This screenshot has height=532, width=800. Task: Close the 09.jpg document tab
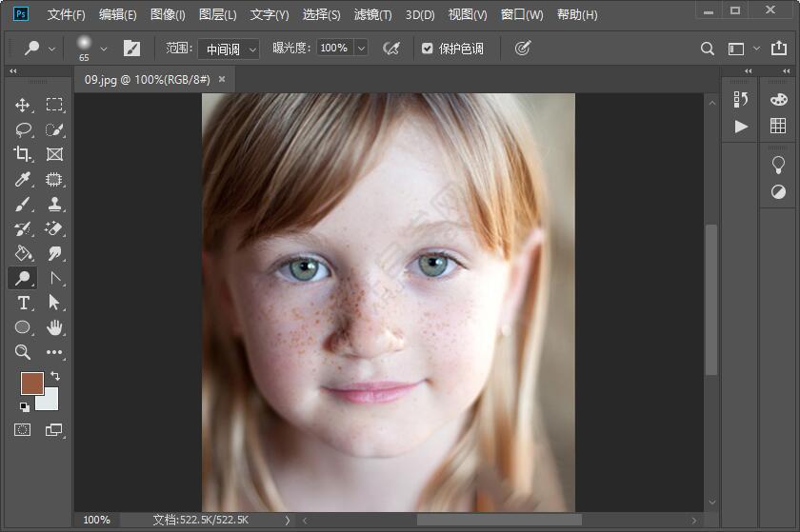click(222, 80)
